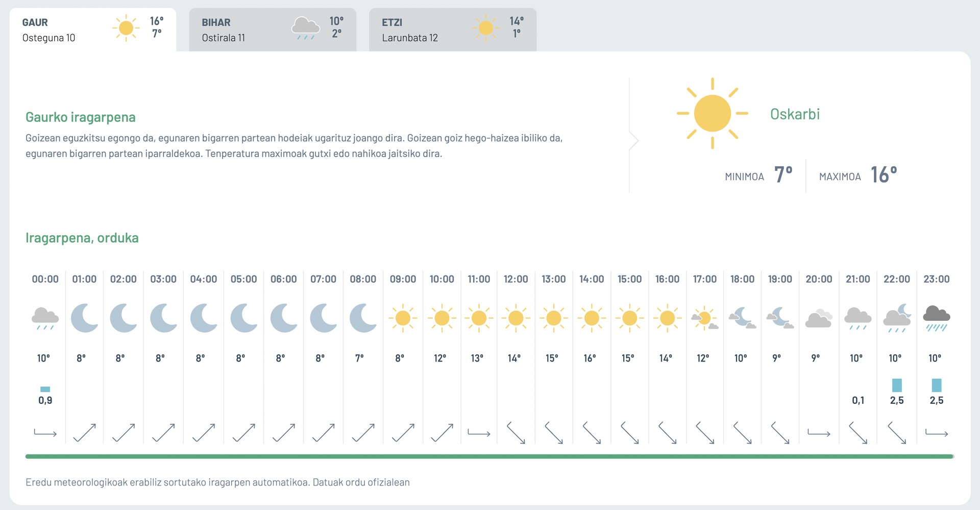Screen dimensions: 980x510
Task: Click the Gaurko iragarpena heading
Action: (x=81, y=117)
